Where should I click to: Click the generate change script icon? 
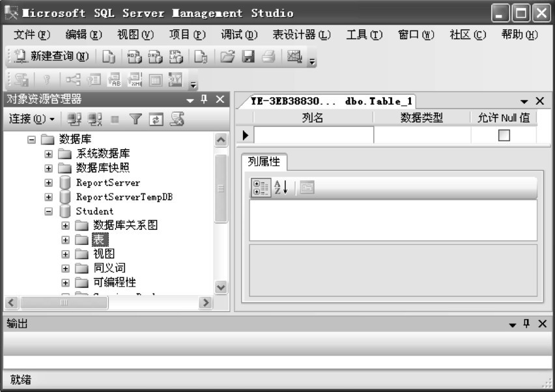[x=21, y=79]
